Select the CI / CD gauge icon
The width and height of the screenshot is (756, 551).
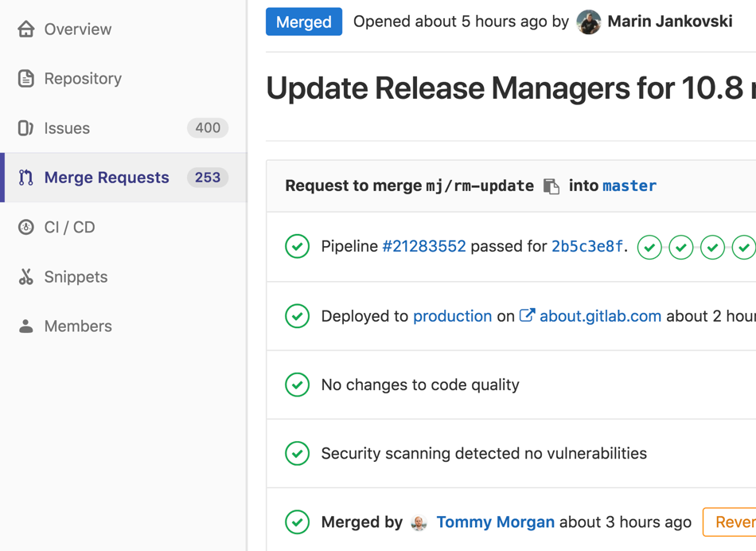(x=25, y=227)
